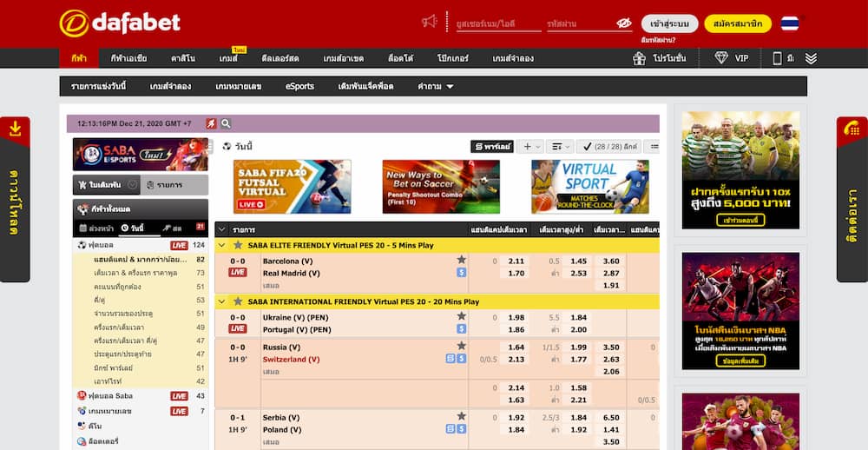The image size is (868, 450).
Task: Select the กีฬาเอเชีย main tab
Action: click(x=128, y=58)
